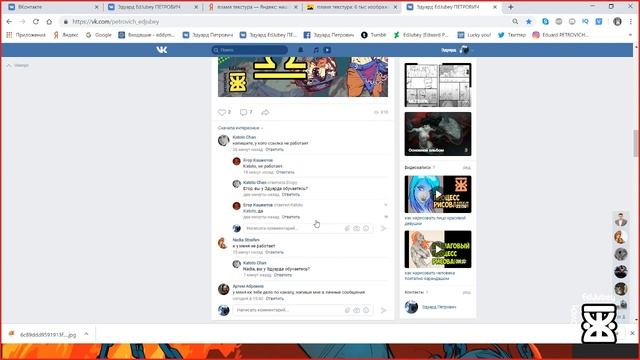Like the post with the heart icon
The image size is (640, 360).
(222, 112)
